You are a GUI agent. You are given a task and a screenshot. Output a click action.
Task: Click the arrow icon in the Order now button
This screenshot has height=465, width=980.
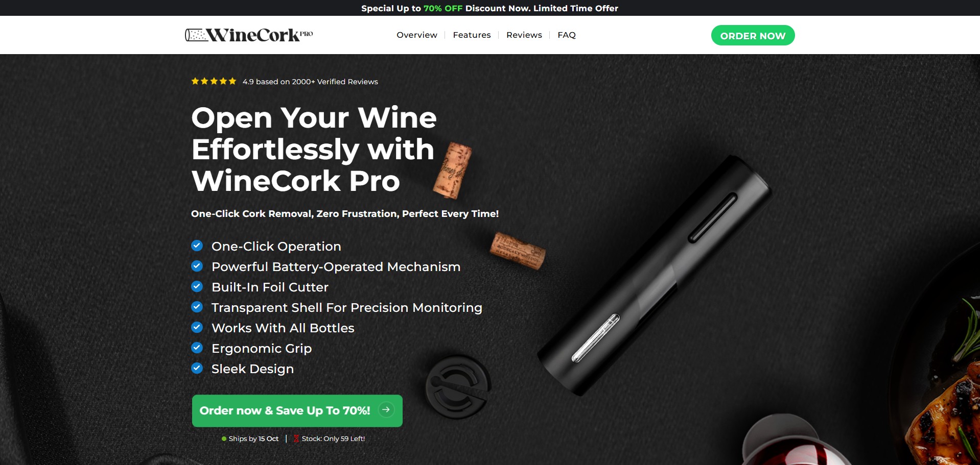point(386,410)
